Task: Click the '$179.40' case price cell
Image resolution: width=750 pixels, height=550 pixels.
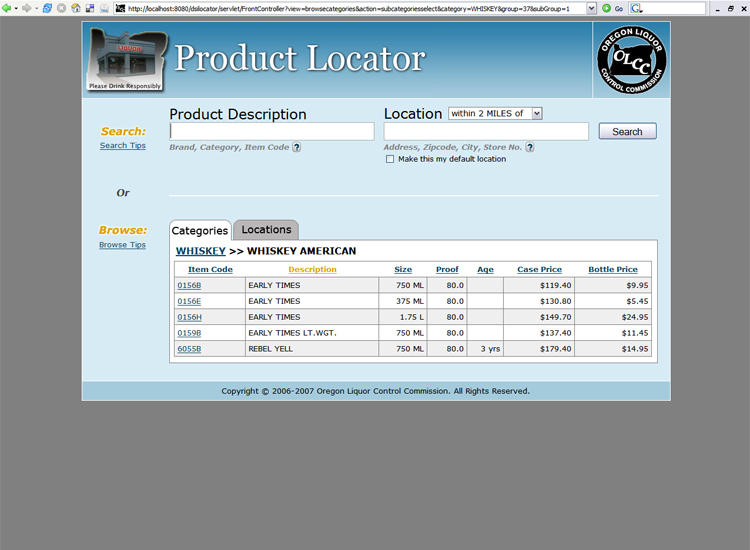Action: click(x=539, y=349)
